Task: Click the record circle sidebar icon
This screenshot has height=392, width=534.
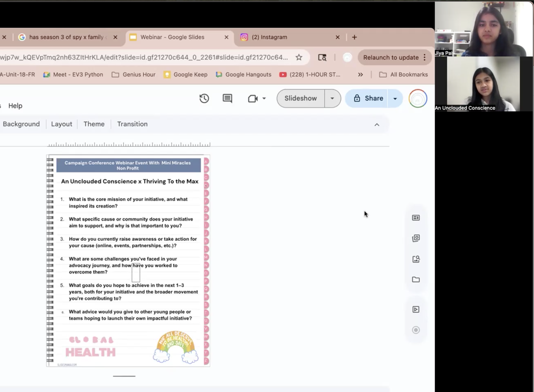Action: click(416, 330)
